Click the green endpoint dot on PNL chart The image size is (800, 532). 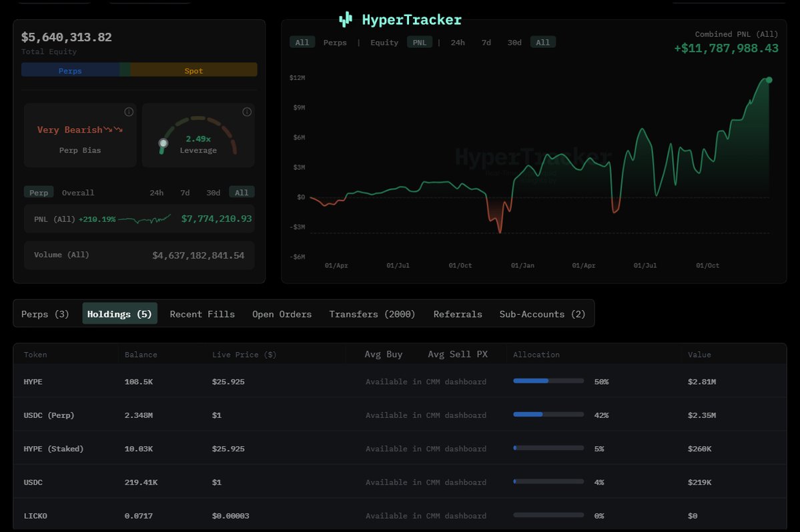coord(769,80)
